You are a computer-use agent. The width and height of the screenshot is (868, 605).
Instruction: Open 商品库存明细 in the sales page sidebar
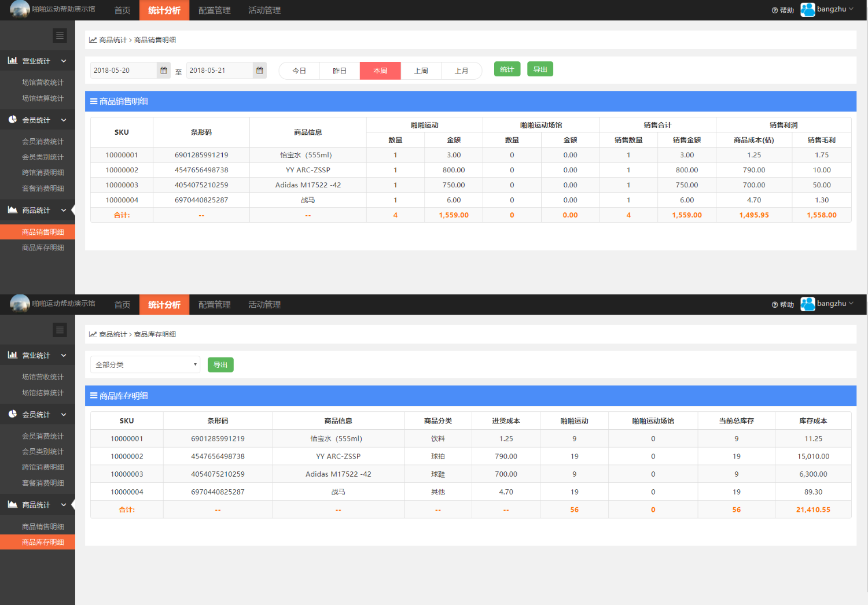tap(43, 248)
